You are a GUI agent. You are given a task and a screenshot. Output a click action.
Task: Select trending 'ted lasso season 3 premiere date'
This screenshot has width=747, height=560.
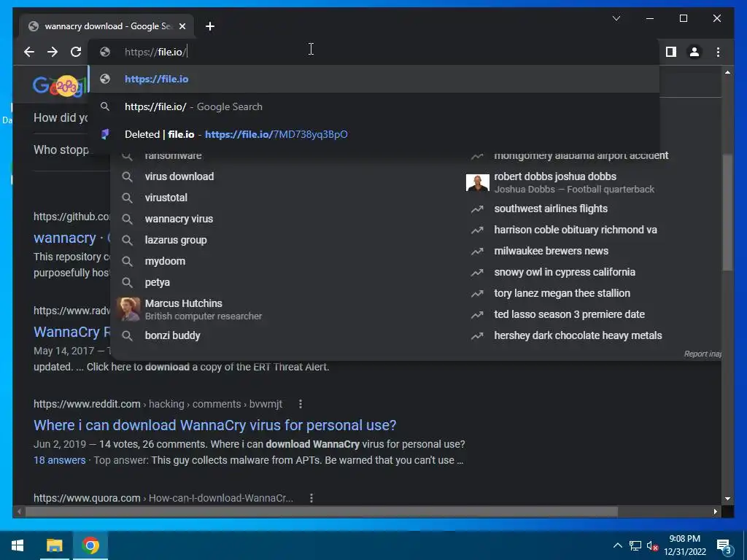tap(569, 314)
